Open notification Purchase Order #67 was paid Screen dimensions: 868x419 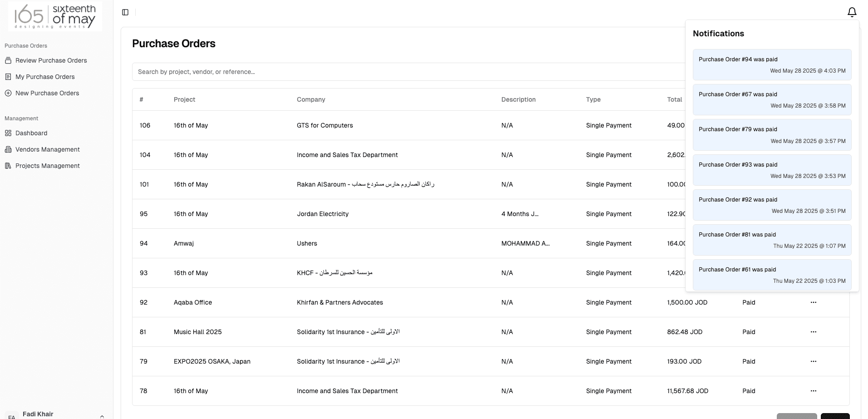click(772, 99)
